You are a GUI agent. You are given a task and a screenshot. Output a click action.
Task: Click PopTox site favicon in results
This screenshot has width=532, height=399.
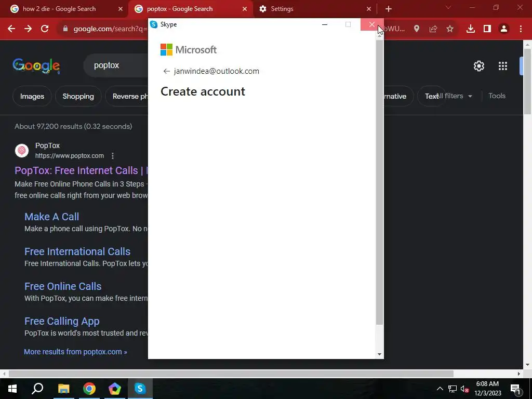22,150
